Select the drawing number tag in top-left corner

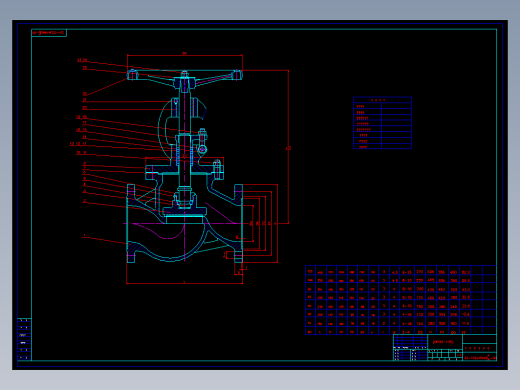49,33
